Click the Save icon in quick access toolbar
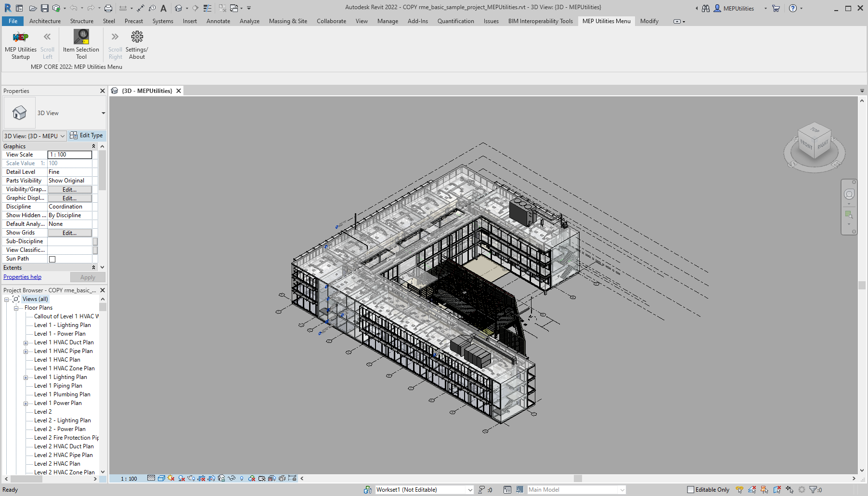 (x=44, y=8)
